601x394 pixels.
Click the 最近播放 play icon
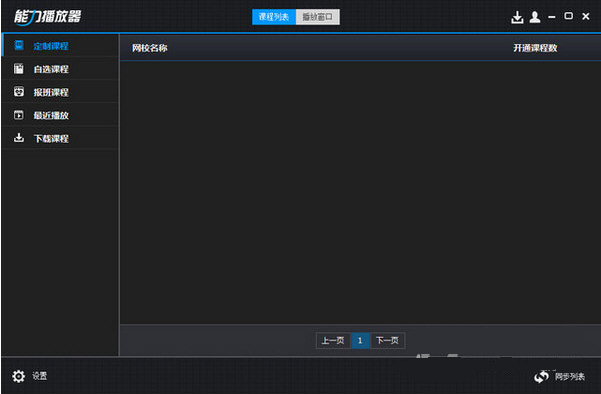click(x=19, y=115)
